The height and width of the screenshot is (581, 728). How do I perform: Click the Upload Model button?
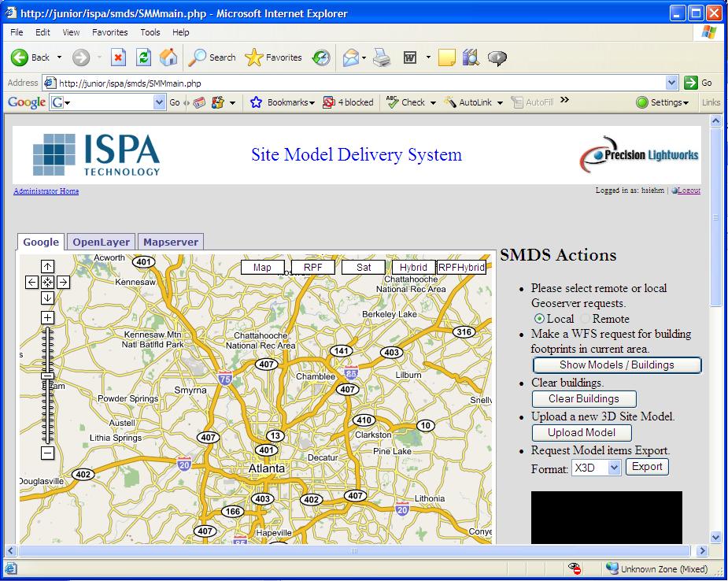582,433
